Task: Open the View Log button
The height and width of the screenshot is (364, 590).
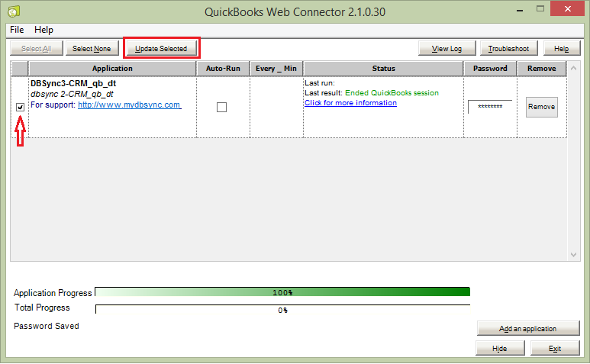Action: pos(447,49)
